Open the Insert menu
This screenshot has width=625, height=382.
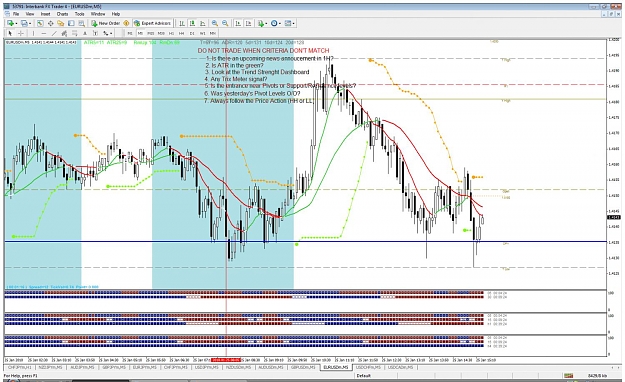click(x=45, y=14)
